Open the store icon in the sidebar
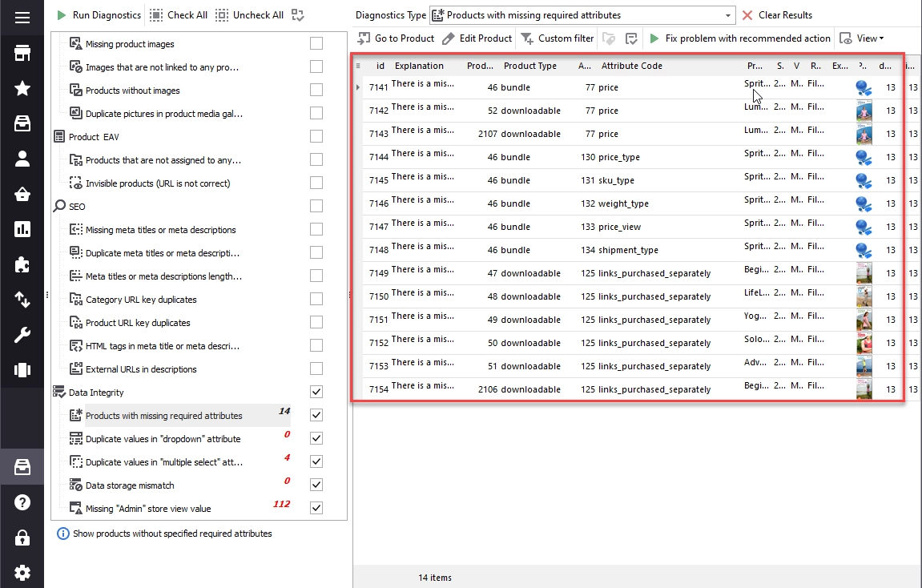This screenshot has width=922, height=588. point(22,54)
